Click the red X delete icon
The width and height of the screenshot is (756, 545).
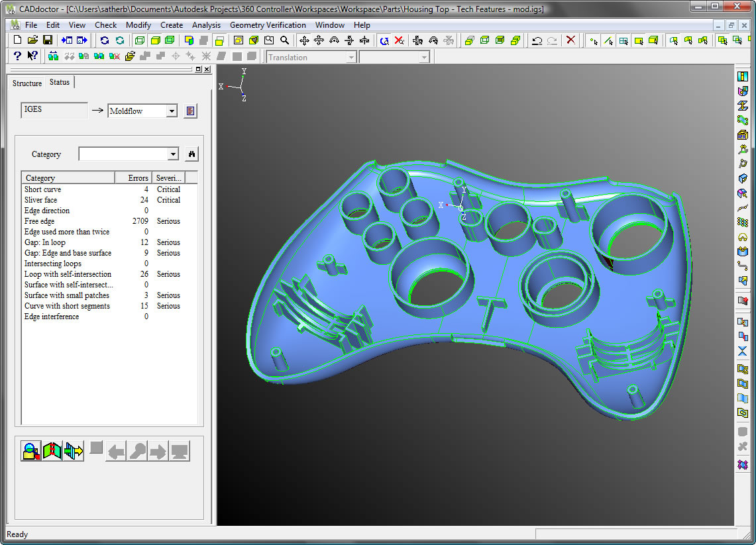pos(570,40)
